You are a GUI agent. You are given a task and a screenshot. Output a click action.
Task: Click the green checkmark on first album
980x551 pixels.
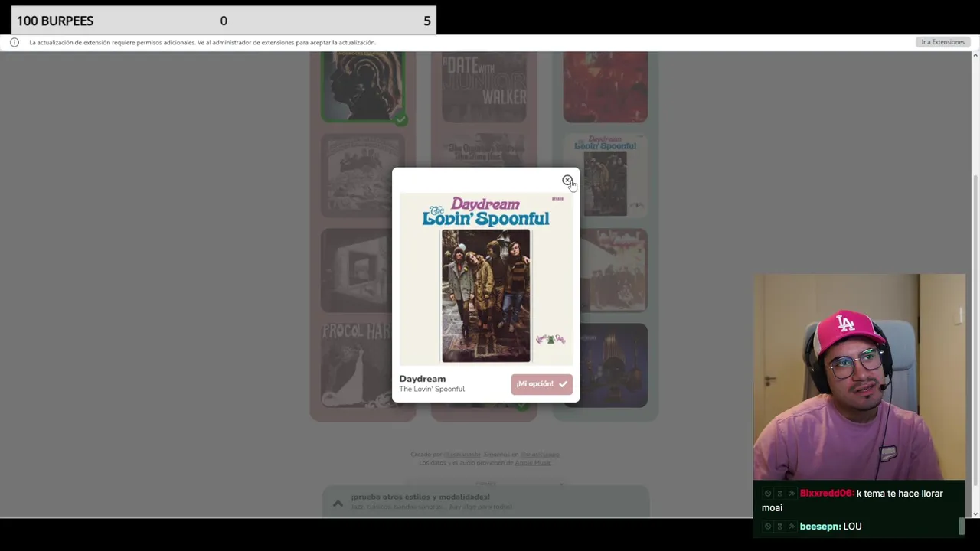pos(400,119)
